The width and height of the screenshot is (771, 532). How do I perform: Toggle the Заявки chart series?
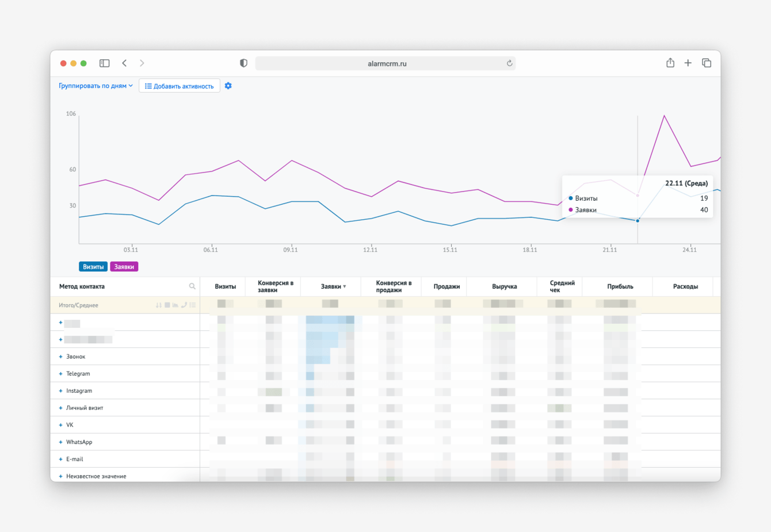[124, 267]
